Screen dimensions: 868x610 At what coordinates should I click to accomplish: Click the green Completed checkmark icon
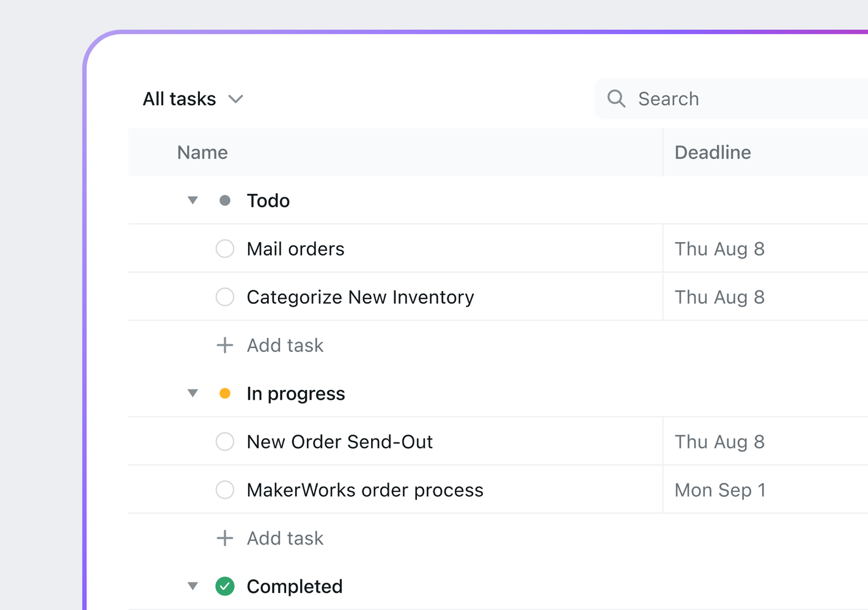click(225, 586)
